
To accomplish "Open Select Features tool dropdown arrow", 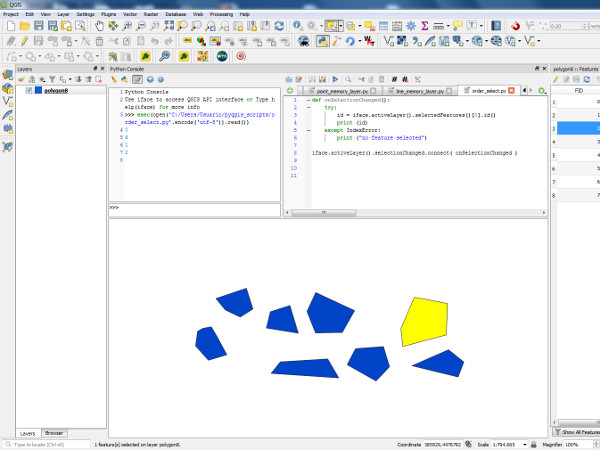I will (x=341, y=26).
